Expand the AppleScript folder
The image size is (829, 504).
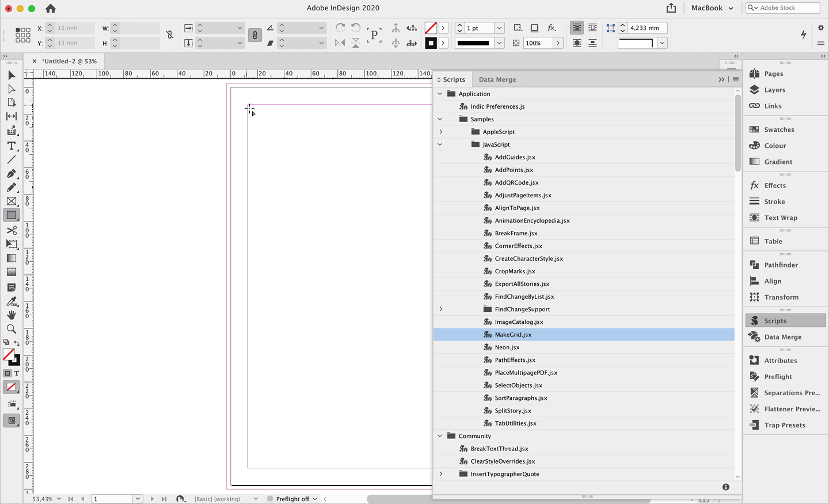pyautogui.click(x=441, y=132)
